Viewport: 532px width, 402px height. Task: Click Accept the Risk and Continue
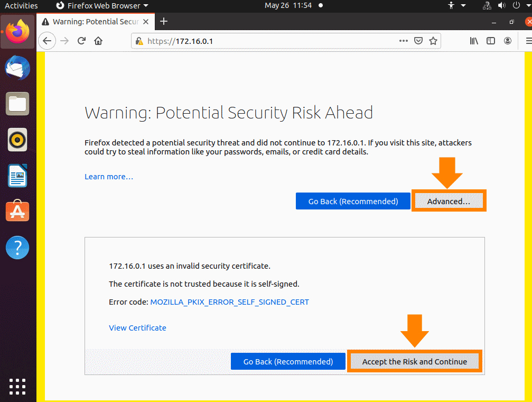pyautogui.click(x=414, y=362)
